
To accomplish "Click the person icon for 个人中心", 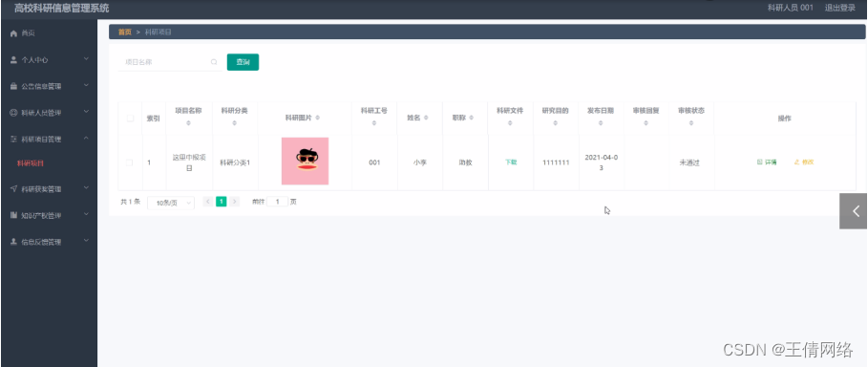I will [x=13, y=60].
